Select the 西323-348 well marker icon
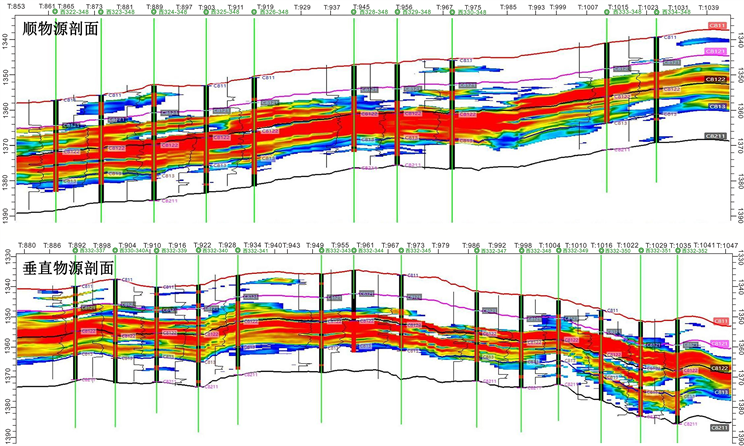Image resolution: width=744 pixels, height=446 pixels. click(x=103, y=12)
